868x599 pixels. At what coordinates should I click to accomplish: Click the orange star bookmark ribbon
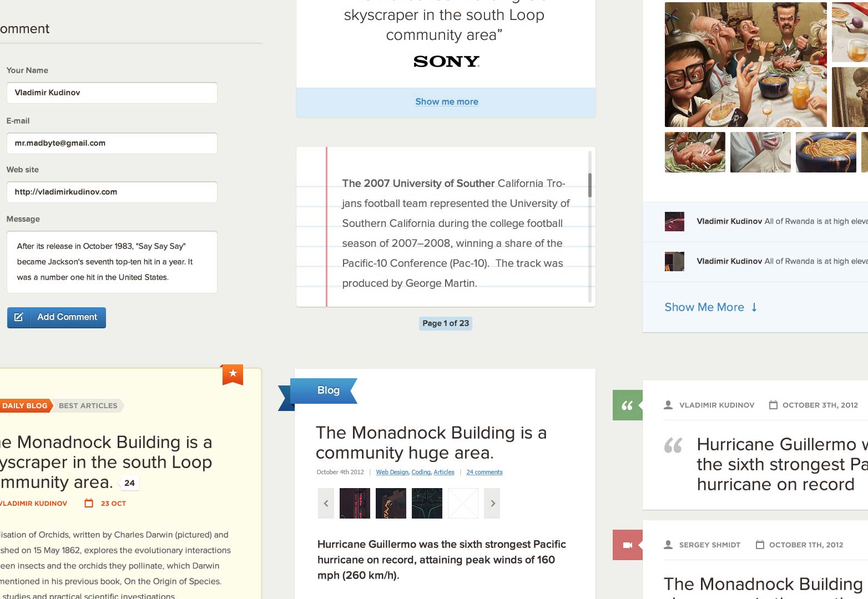click(233, 374)
